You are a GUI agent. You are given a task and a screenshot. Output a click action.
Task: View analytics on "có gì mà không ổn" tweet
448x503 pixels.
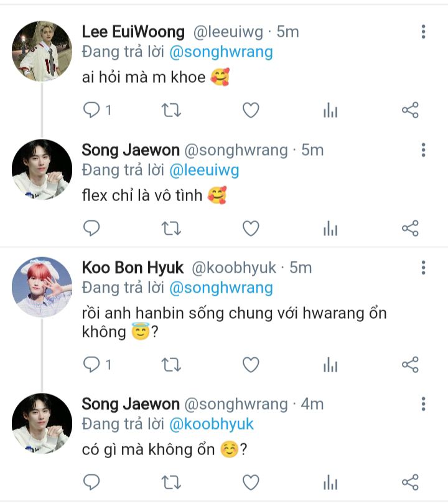click(x=330, y=482)
